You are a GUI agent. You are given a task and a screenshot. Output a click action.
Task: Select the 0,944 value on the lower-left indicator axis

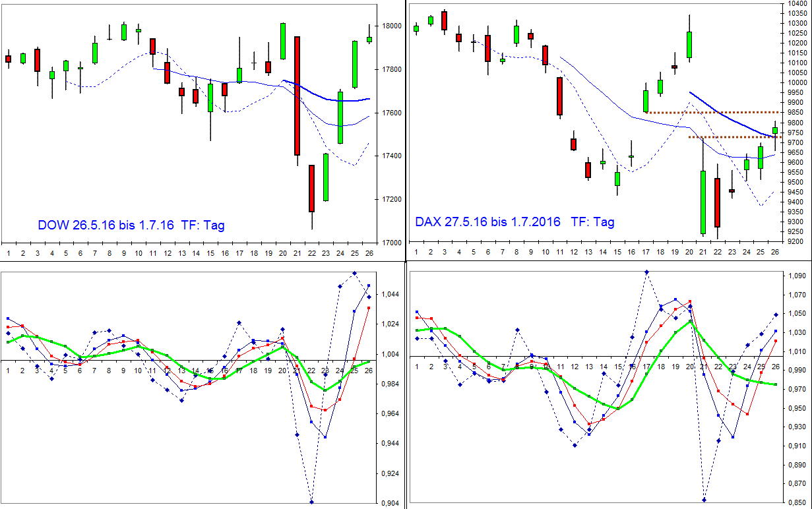pyautogui.click(x=390, y=444)
